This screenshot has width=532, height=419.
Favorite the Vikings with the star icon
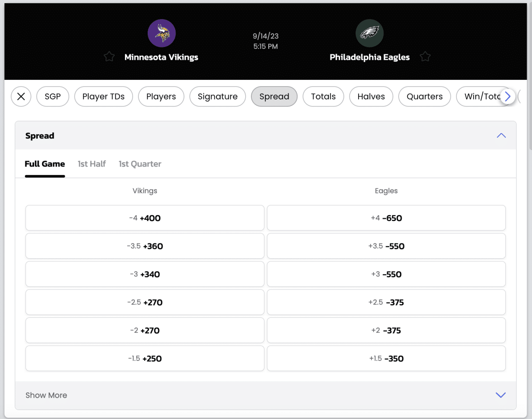(x=109, y=56)
